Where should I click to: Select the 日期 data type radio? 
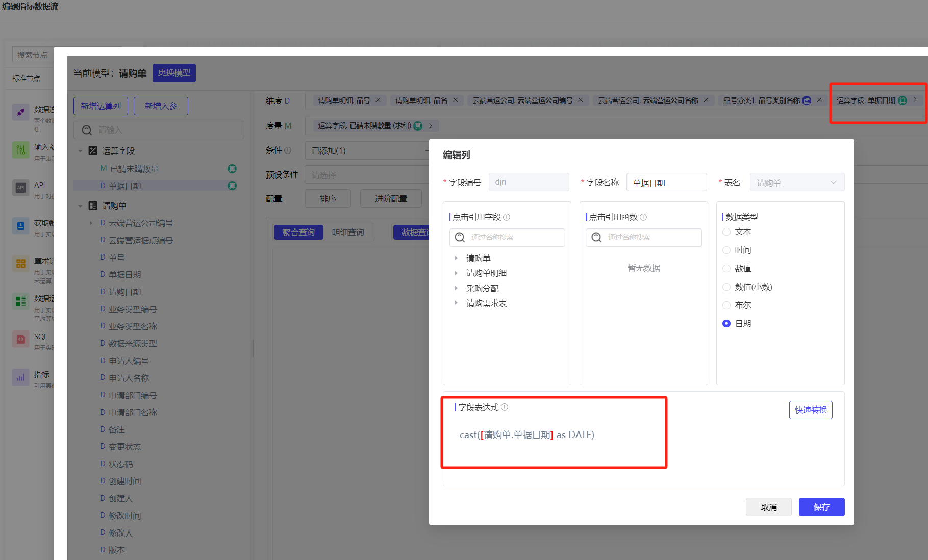pos(726,323)
